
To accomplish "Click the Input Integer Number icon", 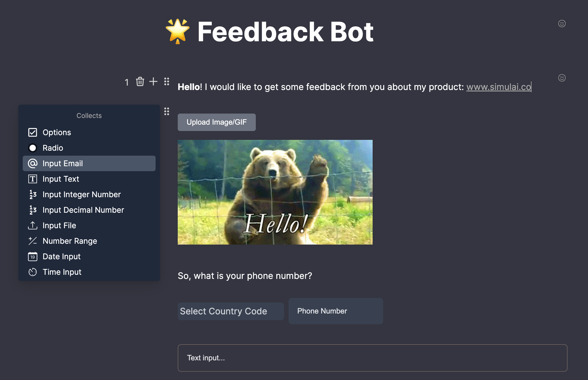I will [x=33, y=194].
